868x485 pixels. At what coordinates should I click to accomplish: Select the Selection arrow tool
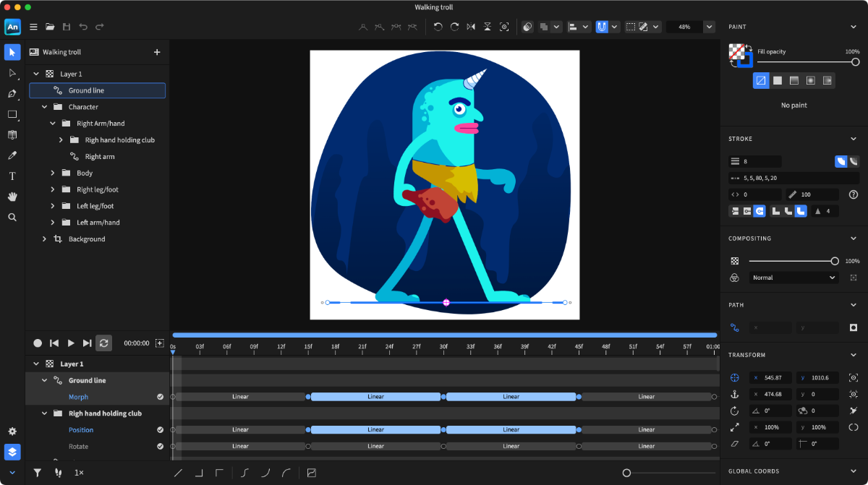coord(12,52)
